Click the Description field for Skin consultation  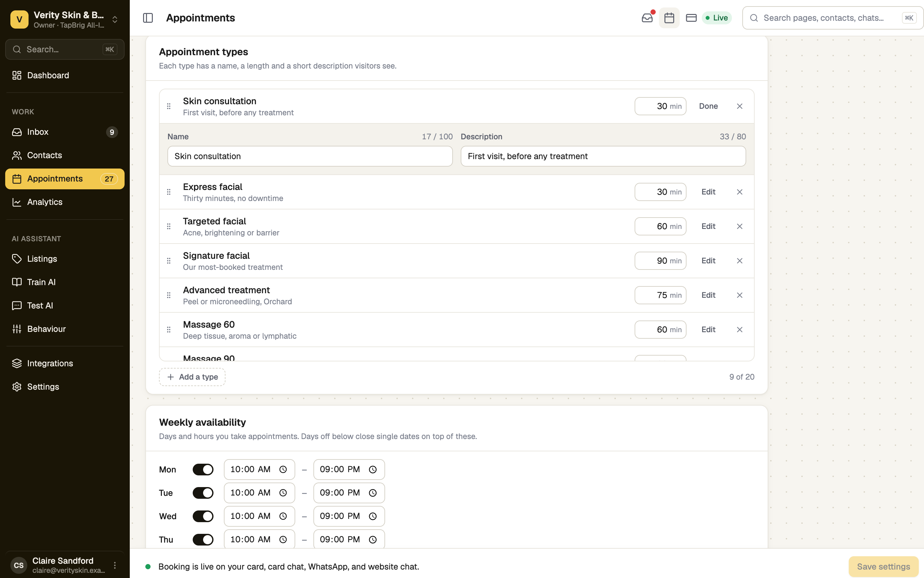coord(603,156)
